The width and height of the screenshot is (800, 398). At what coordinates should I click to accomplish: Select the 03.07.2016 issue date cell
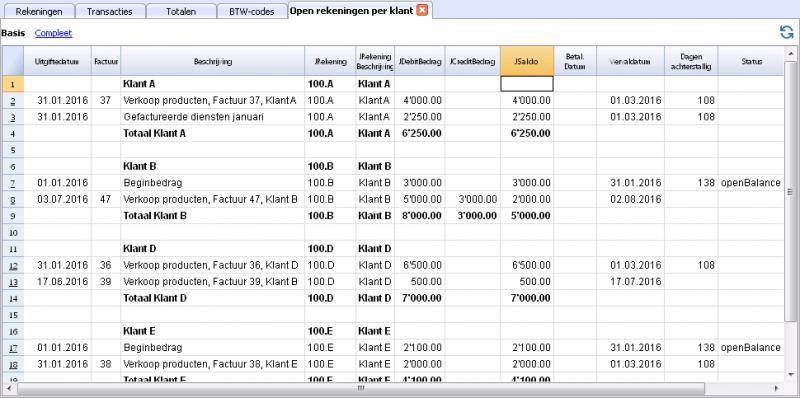[x=57, y=200]
